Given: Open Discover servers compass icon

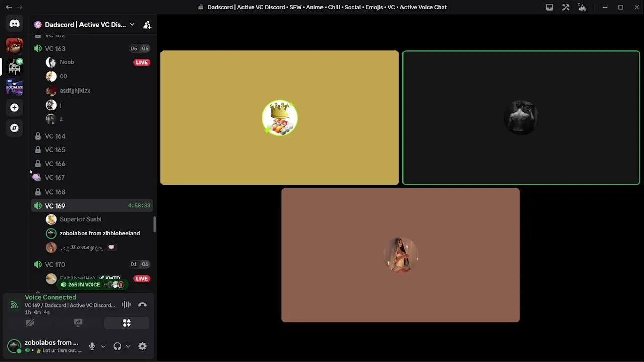Looking at the screenshot, I should 14,128.
